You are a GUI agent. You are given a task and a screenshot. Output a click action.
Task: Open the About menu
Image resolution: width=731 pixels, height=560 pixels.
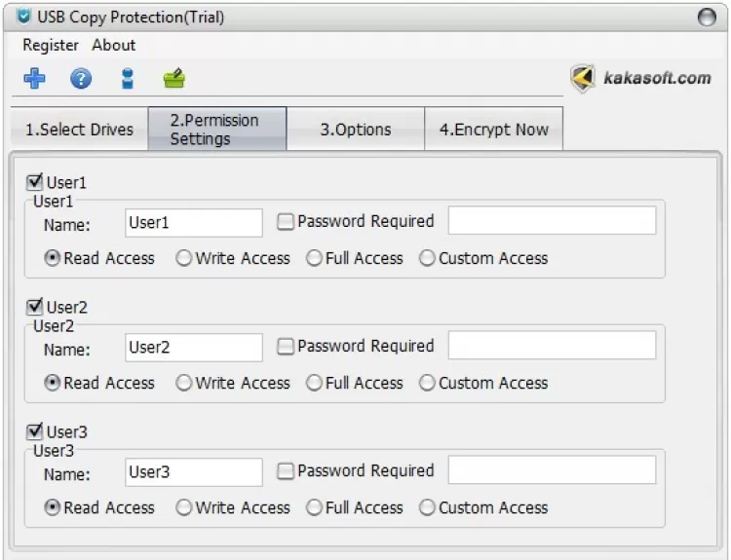click(x=114, y=45)
